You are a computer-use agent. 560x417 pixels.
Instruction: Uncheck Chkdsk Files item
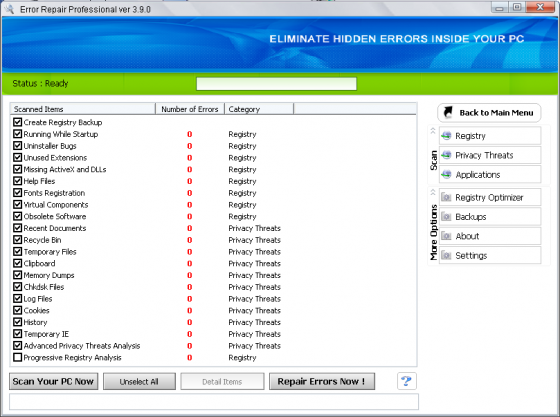(x=17, y=287)
